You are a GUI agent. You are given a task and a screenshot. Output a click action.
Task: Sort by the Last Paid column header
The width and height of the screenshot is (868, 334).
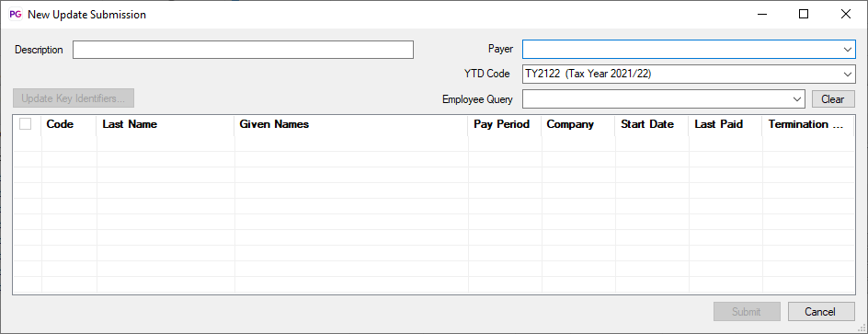[x=725, y=124]
